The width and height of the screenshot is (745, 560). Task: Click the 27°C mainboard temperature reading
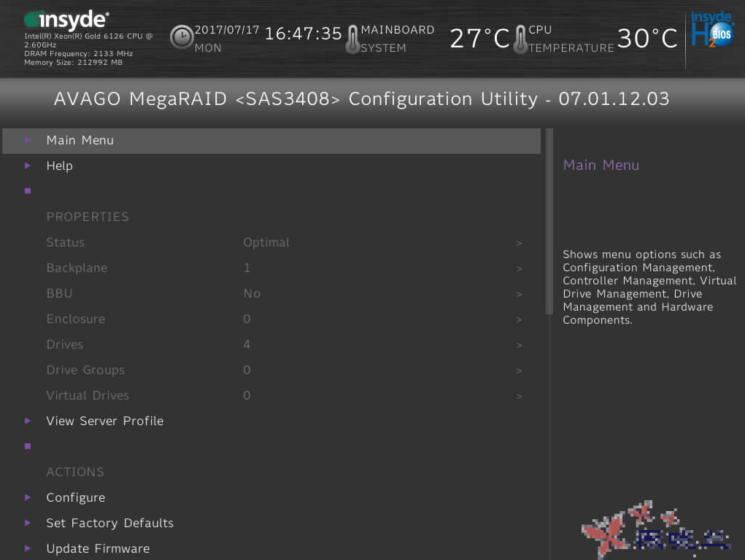[479, 39]
